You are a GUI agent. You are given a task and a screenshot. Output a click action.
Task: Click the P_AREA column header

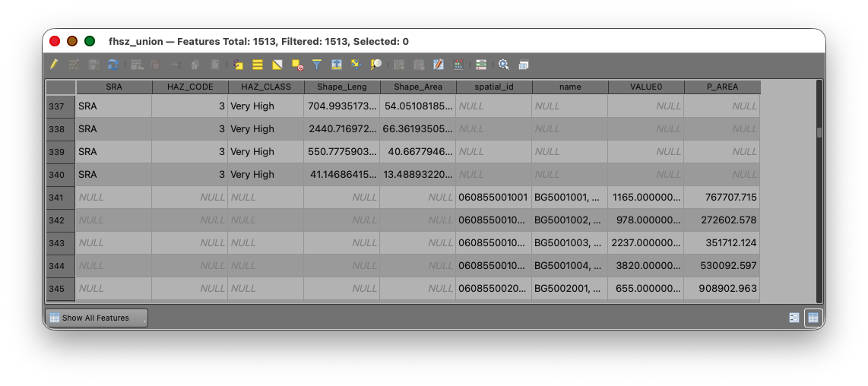click(x=722, y=87)
